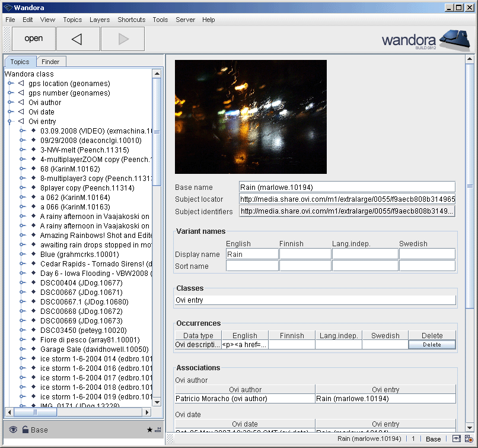This screenshot has width=478, height=448.
Task: Click the Rain photo thumbnail
Action: coord(250,116)
